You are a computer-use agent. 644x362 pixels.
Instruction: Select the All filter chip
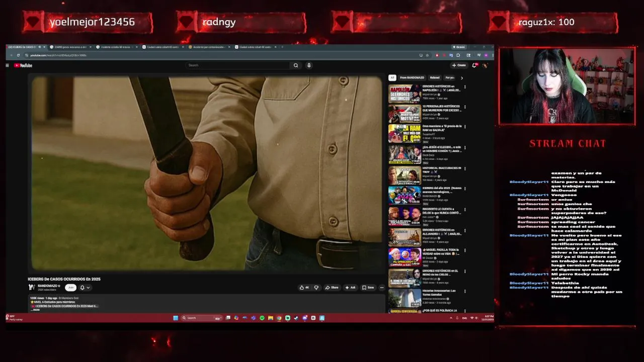(392, 78)
